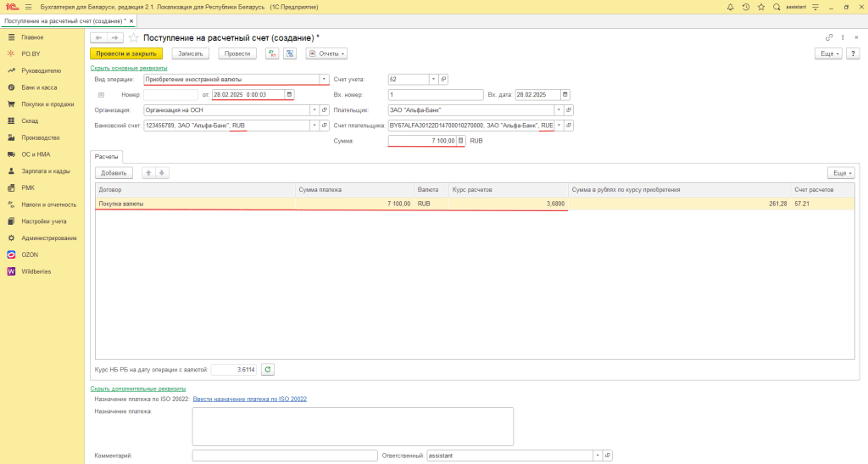Open the Плательщик record via open button

pos(569,110)
